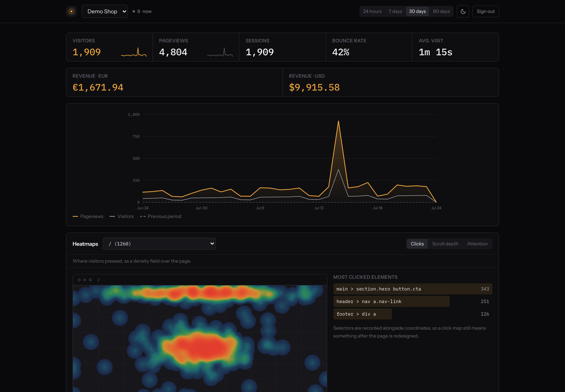Select the 90 days time range
This screenshot has height=392, width=565.
point(441,11)
